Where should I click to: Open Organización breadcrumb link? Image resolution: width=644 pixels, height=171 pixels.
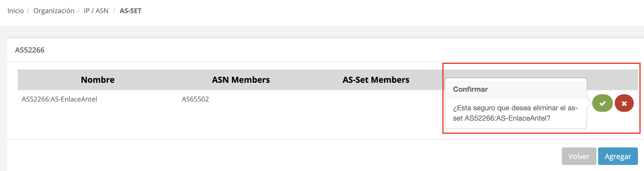(x=54, y=11)
